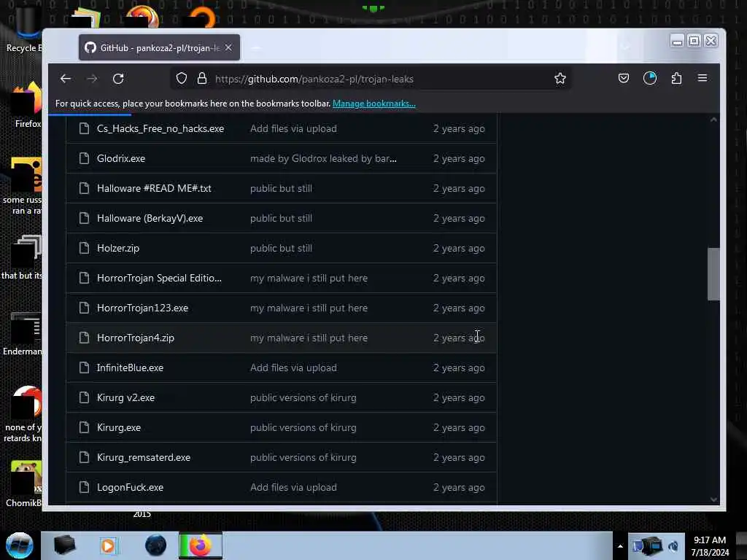Open the Enderman desktop icon
Viewport: 747px width, 560px height.
point(23,333)
